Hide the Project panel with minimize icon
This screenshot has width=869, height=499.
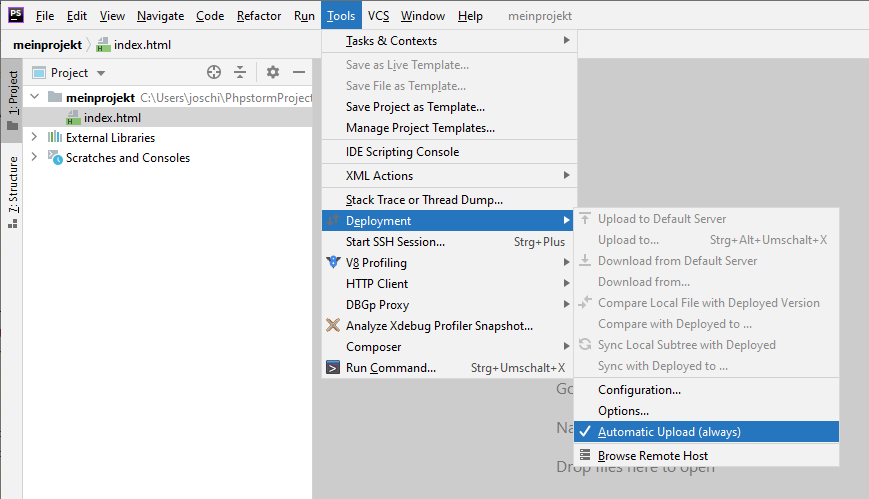coord(298,72)
